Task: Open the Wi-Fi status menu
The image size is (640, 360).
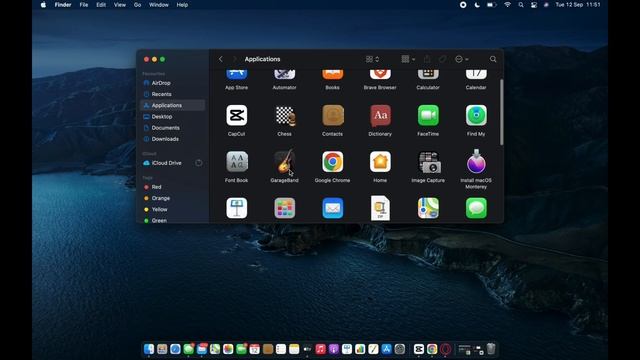Action: pyautogui.click(x=507, y=5)
